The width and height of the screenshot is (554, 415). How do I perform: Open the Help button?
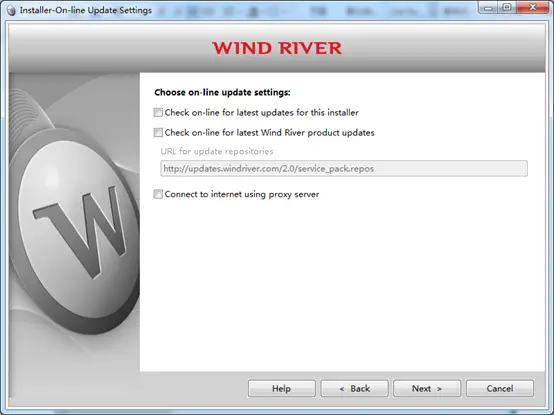282,389
